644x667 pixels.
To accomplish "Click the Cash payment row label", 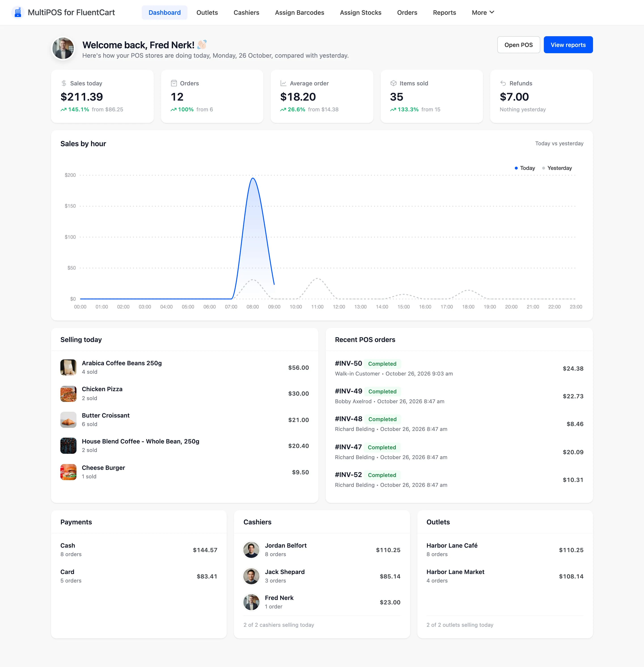I will tap(68, 545).
